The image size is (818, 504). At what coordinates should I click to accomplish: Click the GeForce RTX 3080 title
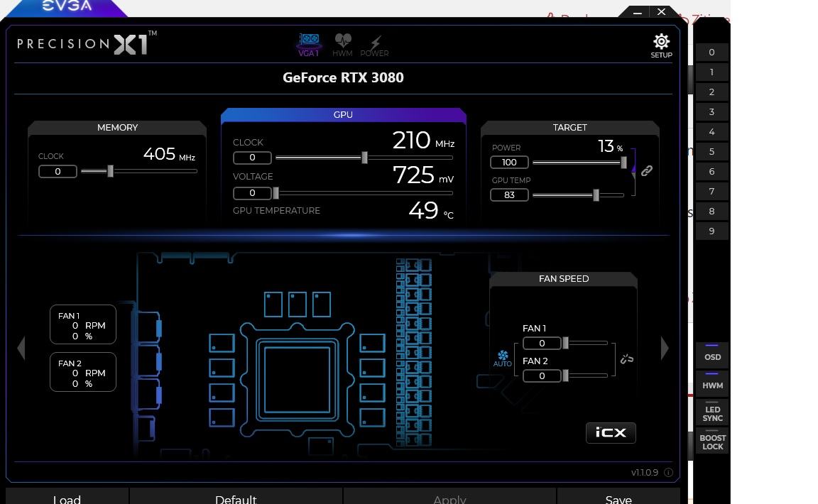(x=343, y=77)
